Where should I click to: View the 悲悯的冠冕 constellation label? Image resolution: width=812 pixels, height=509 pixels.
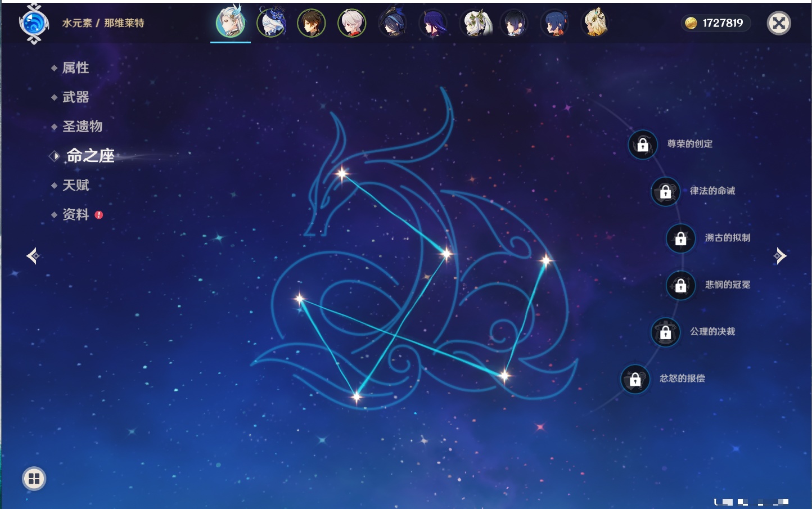point(727,285)
